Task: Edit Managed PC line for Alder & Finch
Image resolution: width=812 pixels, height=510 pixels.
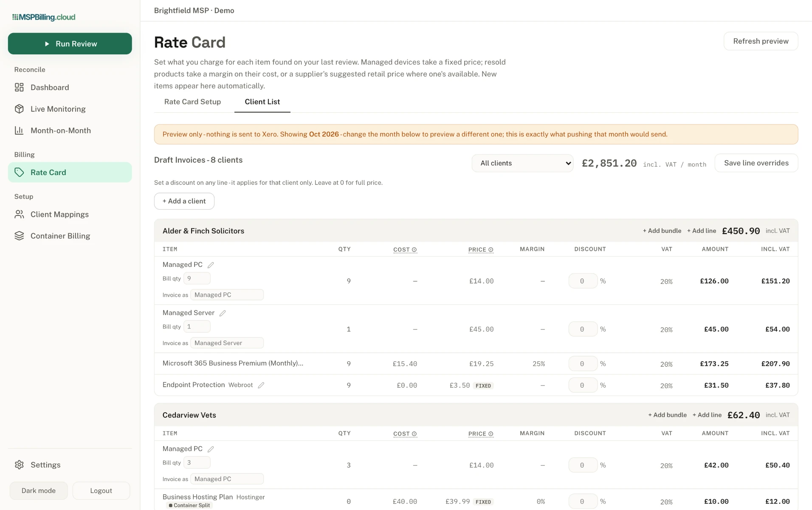Action: click(x=211, y=265)
